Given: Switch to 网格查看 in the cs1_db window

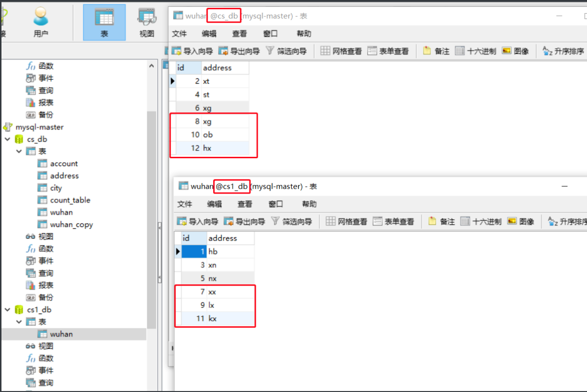Looking at the screenshot, I should coord(346,221).
